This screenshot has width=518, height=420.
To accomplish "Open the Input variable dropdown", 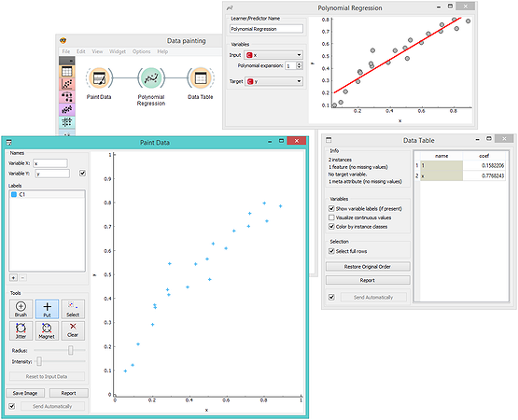I will [273, 55].
